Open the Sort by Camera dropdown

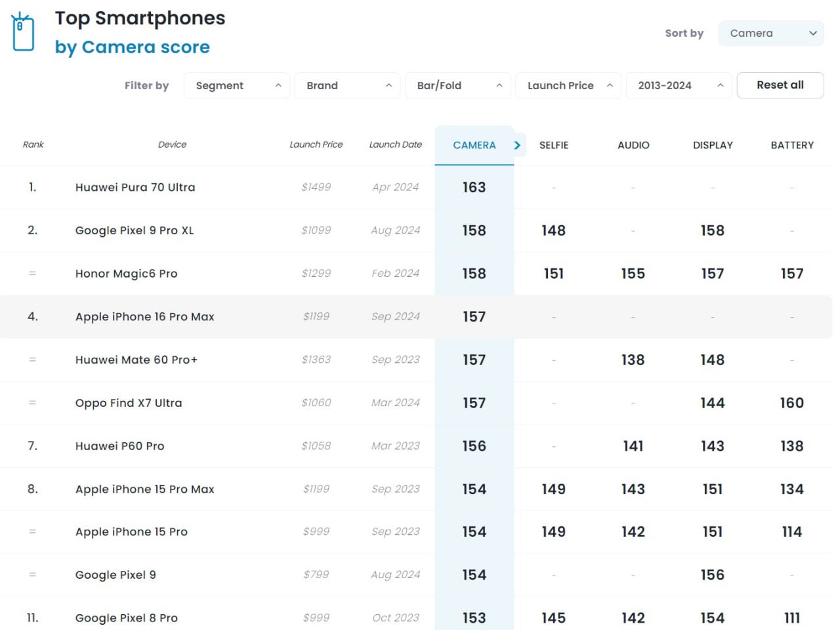pyautogui.click(x=771, y=33)
